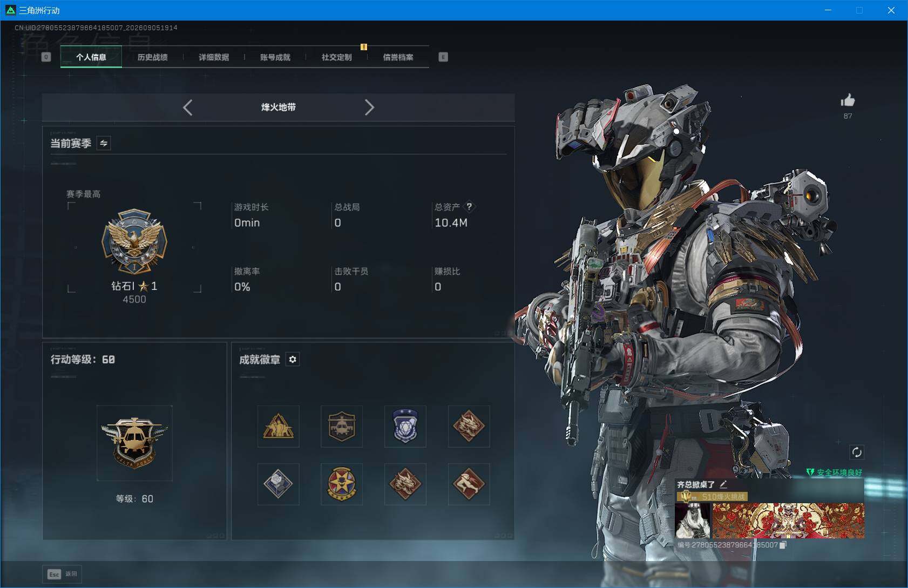The image size is (908, 588).
Task: Click the red floral name card banner
Action: 789,521
